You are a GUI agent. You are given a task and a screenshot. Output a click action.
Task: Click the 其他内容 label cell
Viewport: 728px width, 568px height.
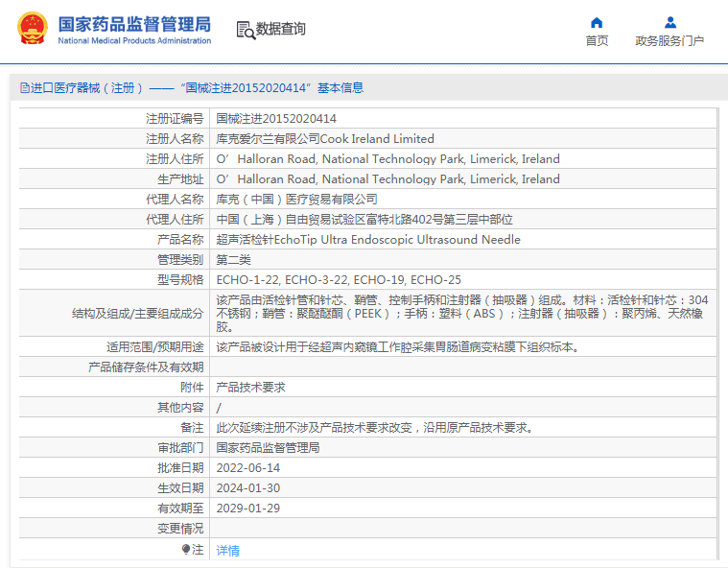pyautogui.click(x=114, y=408)
